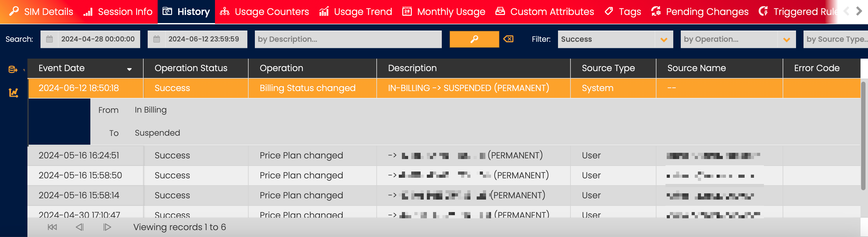Sort by the Event Date column arrow
The width and height of the screenshot is (868, 237).
point(129,69)
